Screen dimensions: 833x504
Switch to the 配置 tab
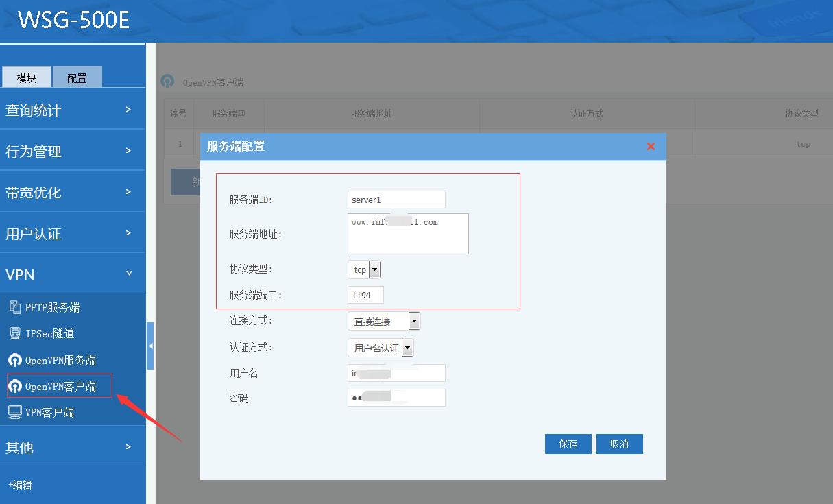tap(77, 77)
